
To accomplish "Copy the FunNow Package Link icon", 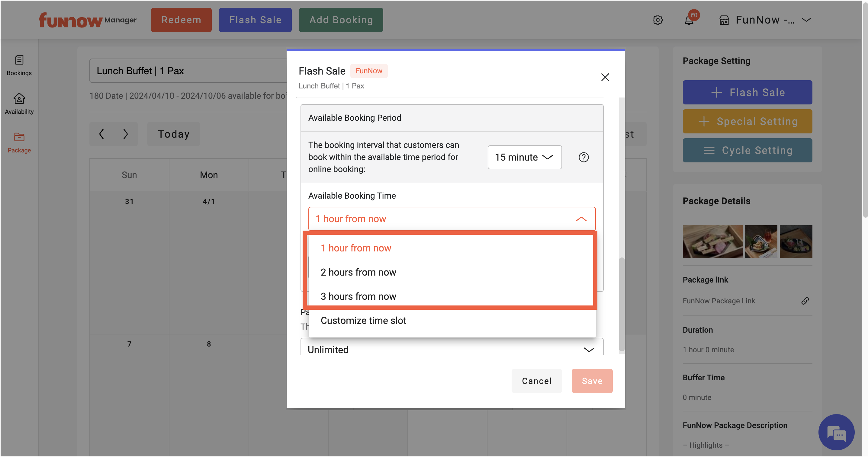I will pos(805,301).
